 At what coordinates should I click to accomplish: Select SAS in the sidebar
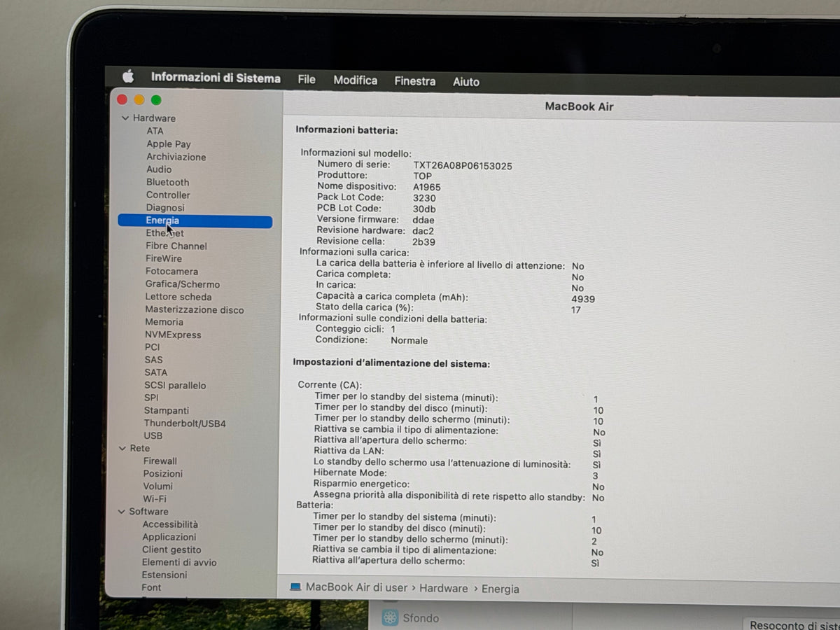tap(153, 360)
